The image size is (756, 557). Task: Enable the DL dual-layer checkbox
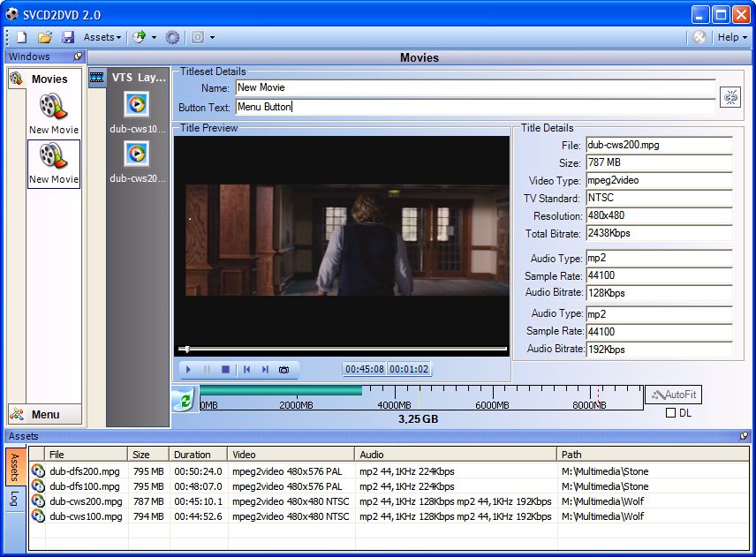(670, 413)
